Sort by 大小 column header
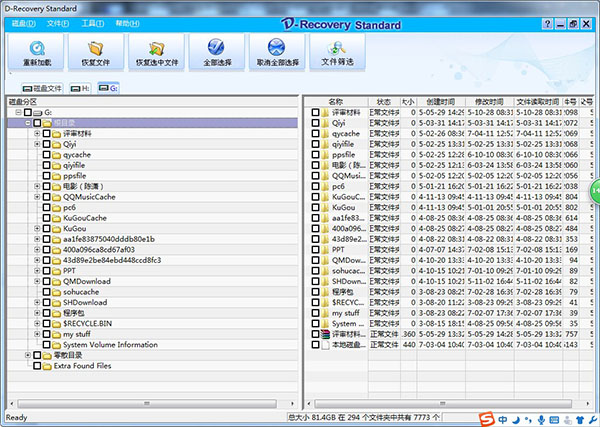This screenshot has width=600, height=427. [x=408, y=102]
